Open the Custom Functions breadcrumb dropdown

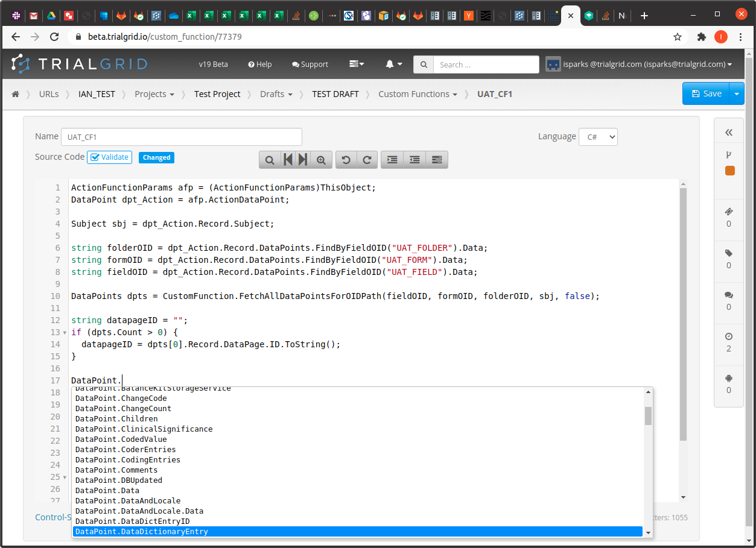tap(418, 94)
